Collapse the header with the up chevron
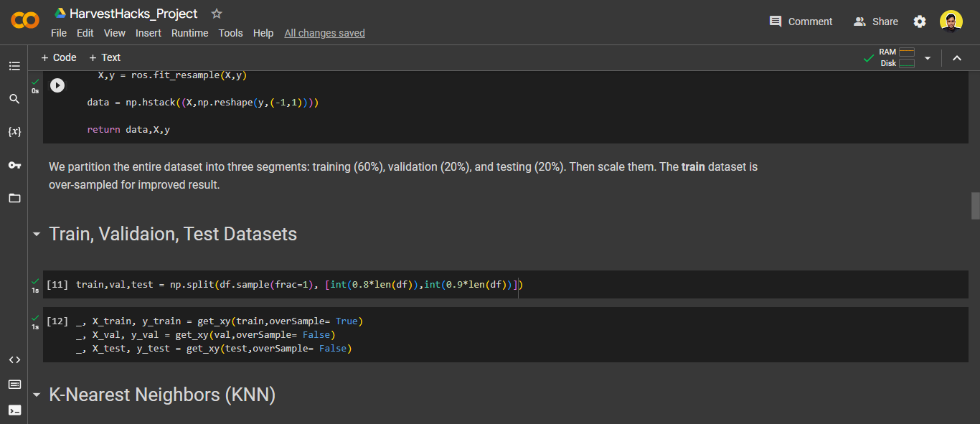The image size is (980, 424). (956, 58)
